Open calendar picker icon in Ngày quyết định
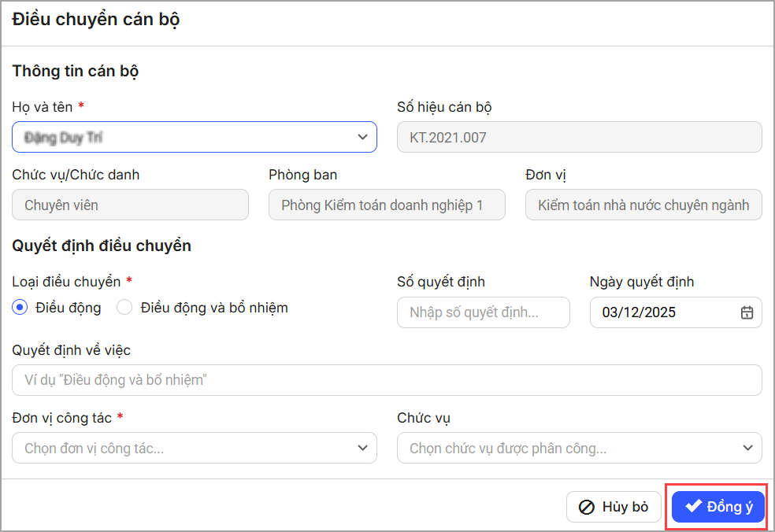This screenshot has width=775, height=532. [747, 312]
